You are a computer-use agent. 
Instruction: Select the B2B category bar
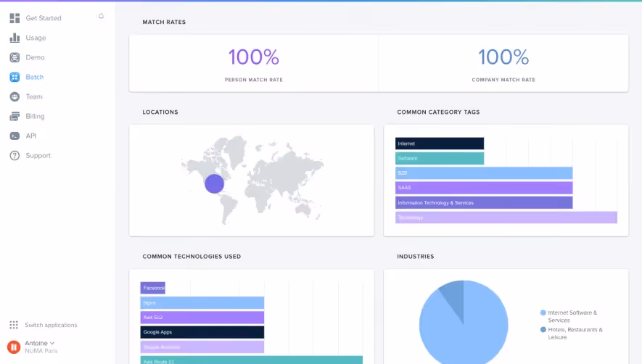(484, 173)
